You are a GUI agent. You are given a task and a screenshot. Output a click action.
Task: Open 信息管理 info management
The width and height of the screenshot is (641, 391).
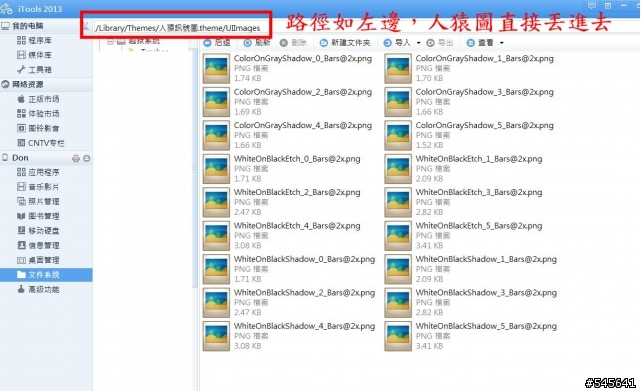38,245
